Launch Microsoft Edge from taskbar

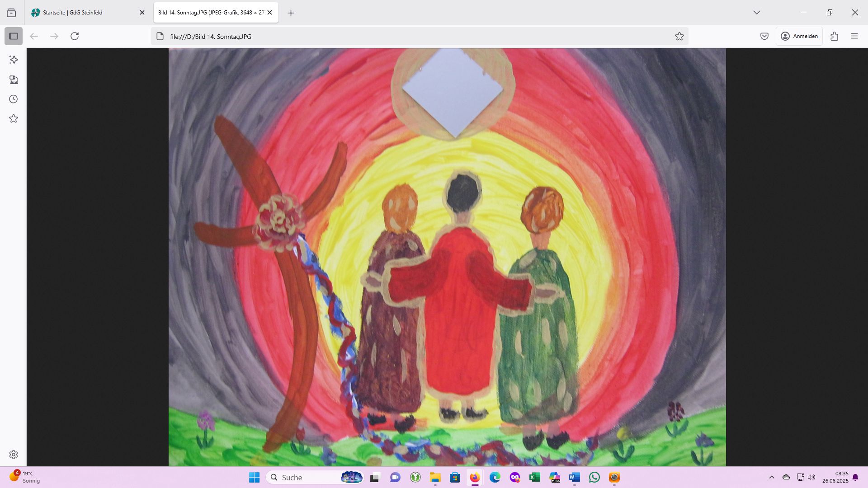(x=495, y=478)
